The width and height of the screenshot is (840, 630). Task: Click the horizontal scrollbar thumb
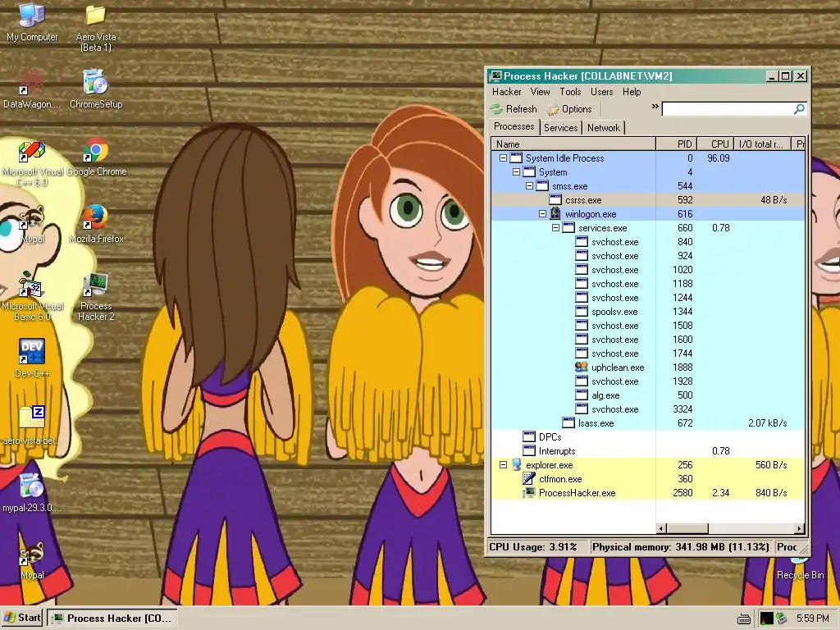687,528
